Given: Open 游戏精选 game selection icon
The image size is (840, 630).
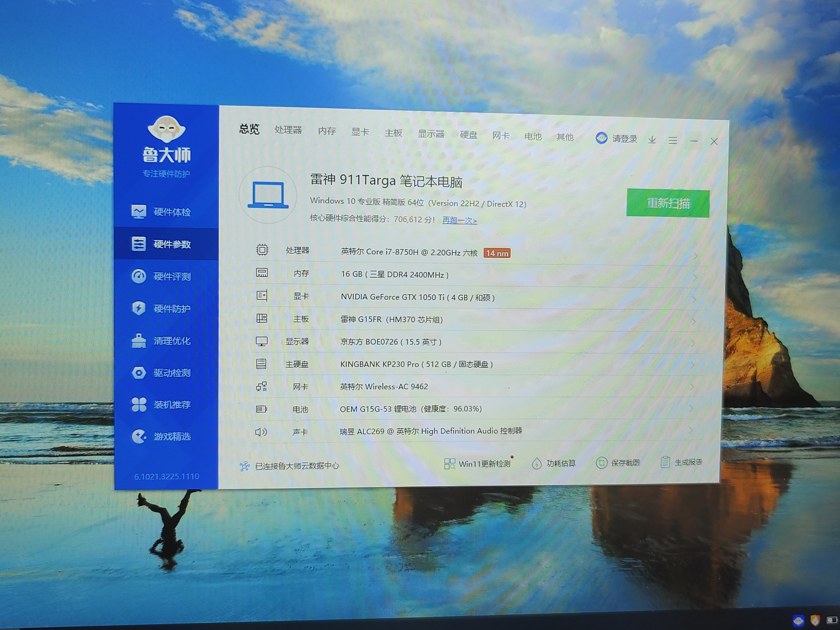Looking at the screenshot, I should tap(139, 436).
